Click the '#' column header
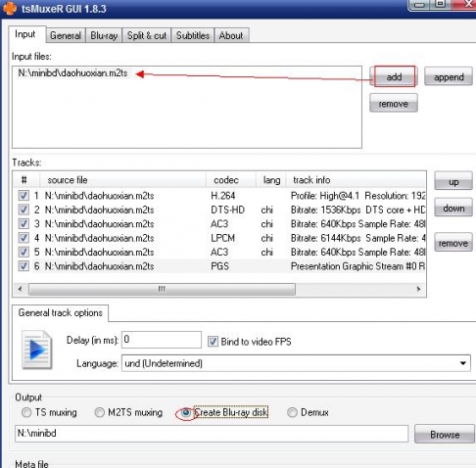This screenshot has height=468, width=476. (x=26, y=180)
